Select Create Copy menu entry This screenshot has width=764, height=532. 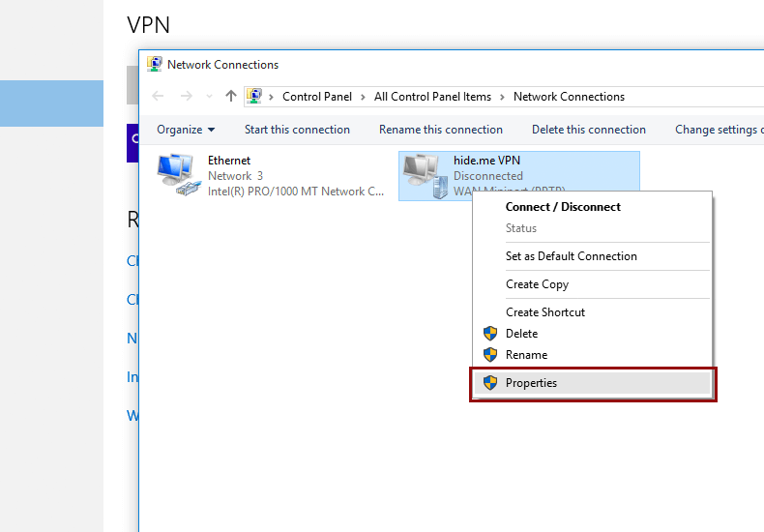click(x=537, y=284)
